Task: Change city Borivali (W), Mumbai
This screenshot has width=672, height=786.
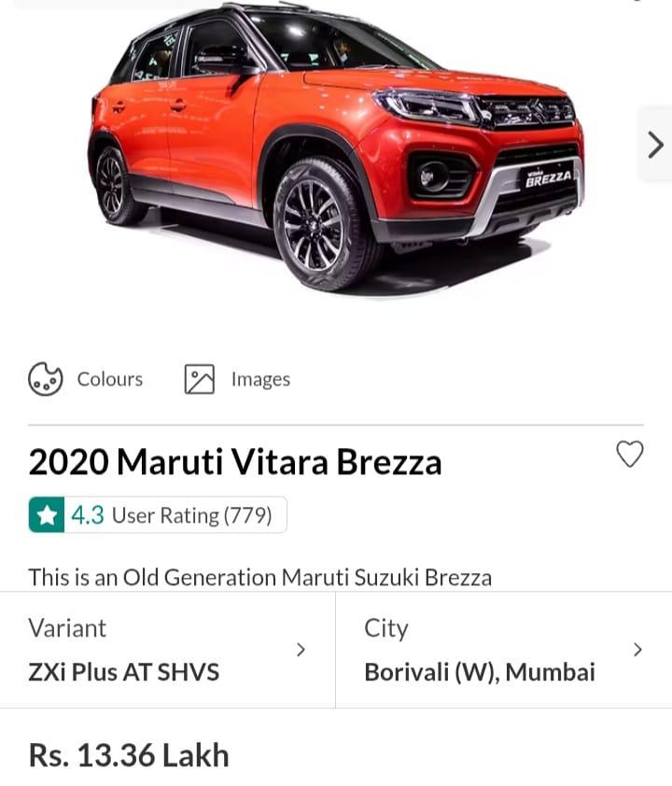Action: (x=480, y=672)
